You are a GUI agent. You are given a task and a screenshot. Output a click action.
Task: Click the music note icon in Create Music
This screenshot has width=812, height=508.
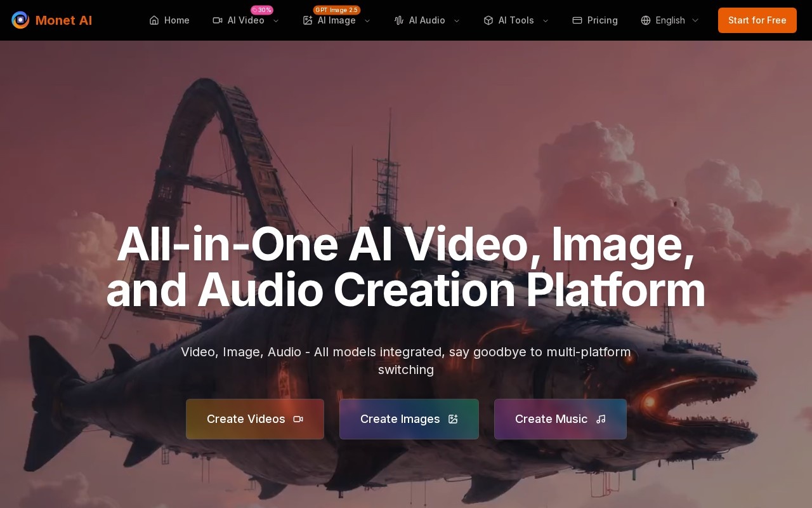click(601, 419)
